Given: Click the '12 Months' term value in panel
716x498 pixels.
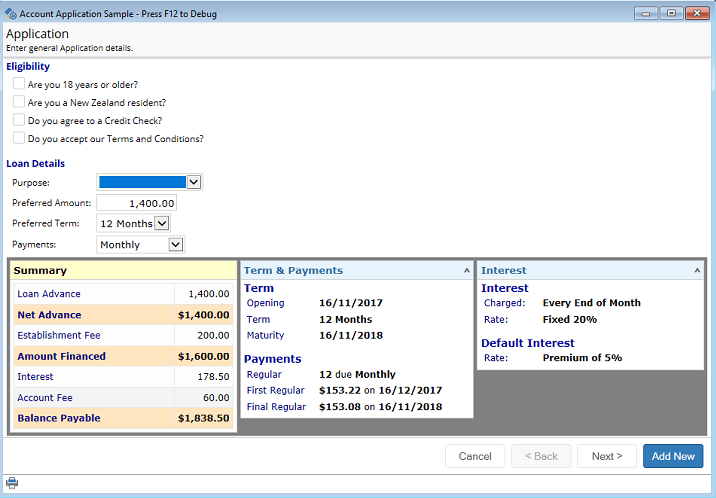Looking at the screenshot, I should [345, 320].
